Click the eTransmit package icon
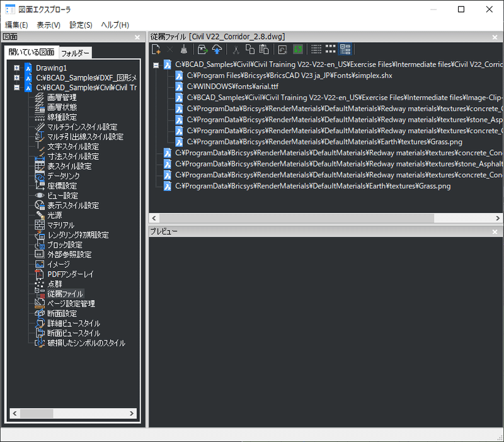Screen dimensions: 504x442 pyautogui.click(x=202, y=50)
